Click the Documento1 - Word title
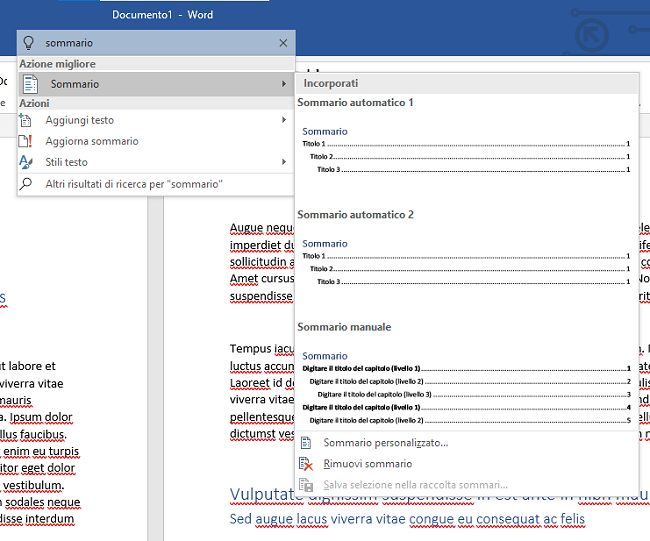 [162, 15]
